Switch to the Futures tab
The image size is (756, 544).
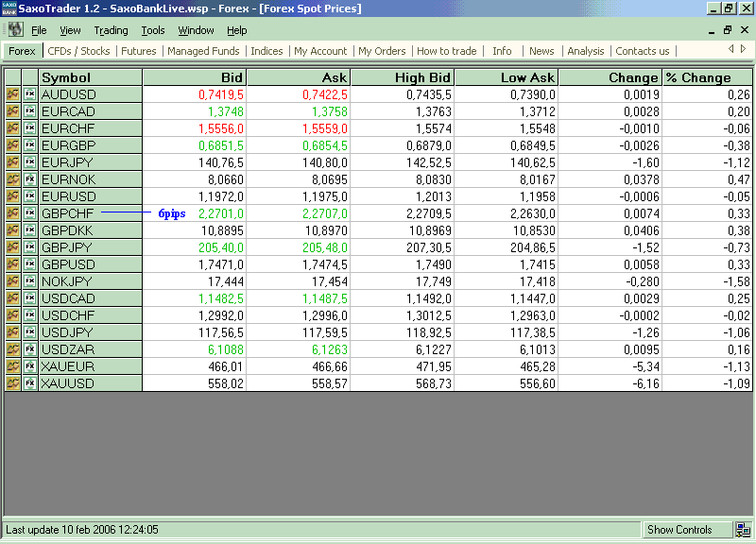(x=139, y=51)
